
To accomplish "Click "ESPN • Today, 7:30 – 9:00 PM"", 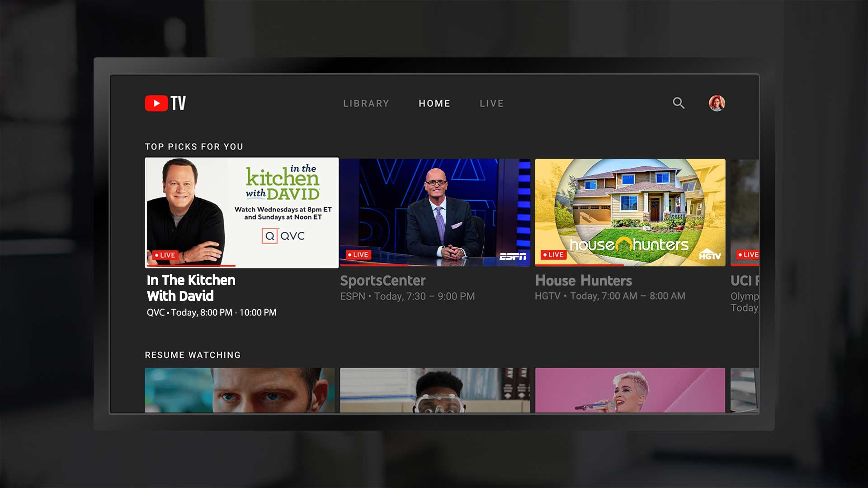I will click(407, 296).
